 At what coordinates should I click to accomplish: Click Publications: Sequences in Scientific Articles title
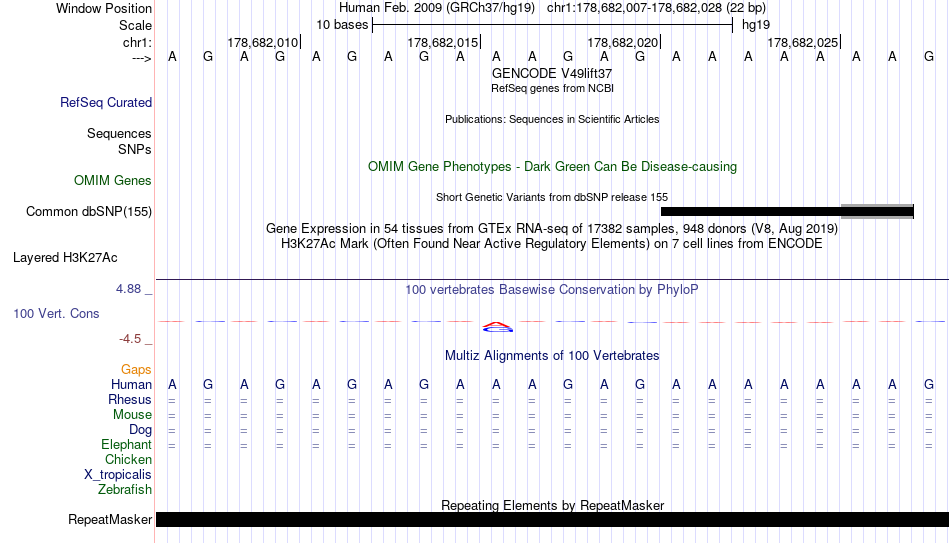pos(552,119)
